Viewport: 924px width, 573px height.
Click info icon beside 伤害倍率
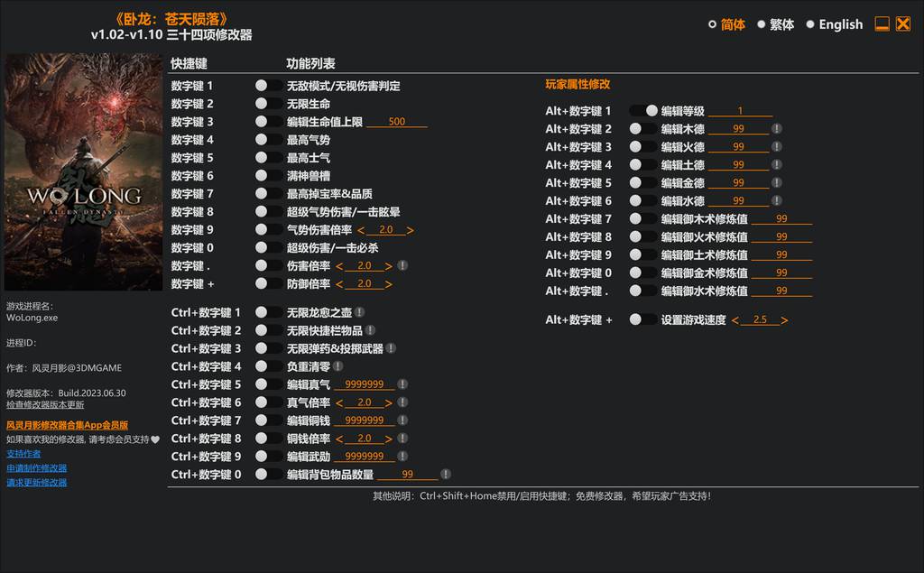(402, 266)
